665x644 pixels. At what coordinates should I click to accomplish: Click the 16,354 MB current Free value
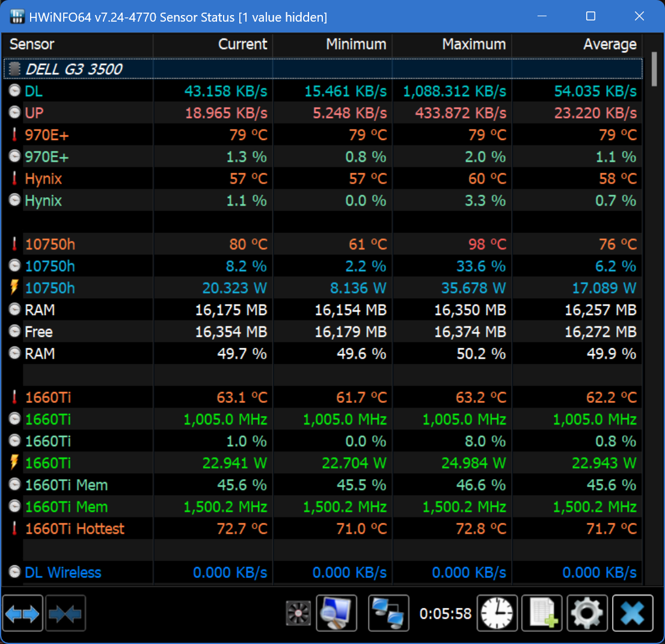point(231,332)
